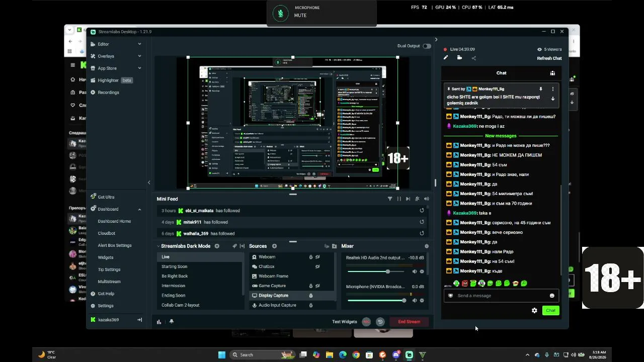Toggle the lock on Game Capture
The width and height of the screenshot is (644, 362).
[311, 286]
